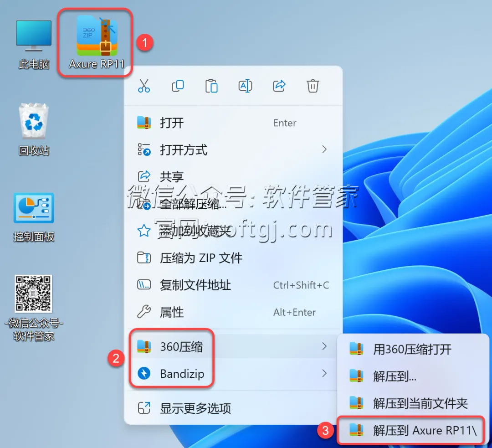The image size is (492, 448).
Task: Click the 360压缩 folder icon
Action: pyautogui.click(x=144, y=346)
